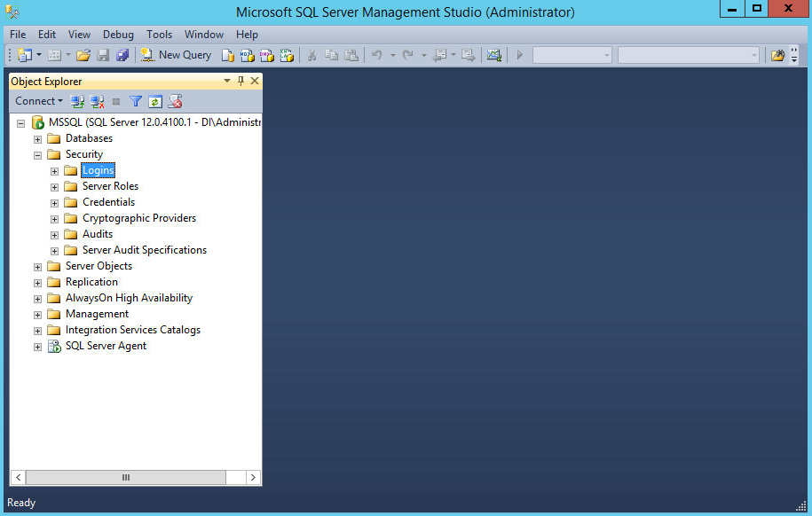Click the New Query toolbar button

point(177,55)
